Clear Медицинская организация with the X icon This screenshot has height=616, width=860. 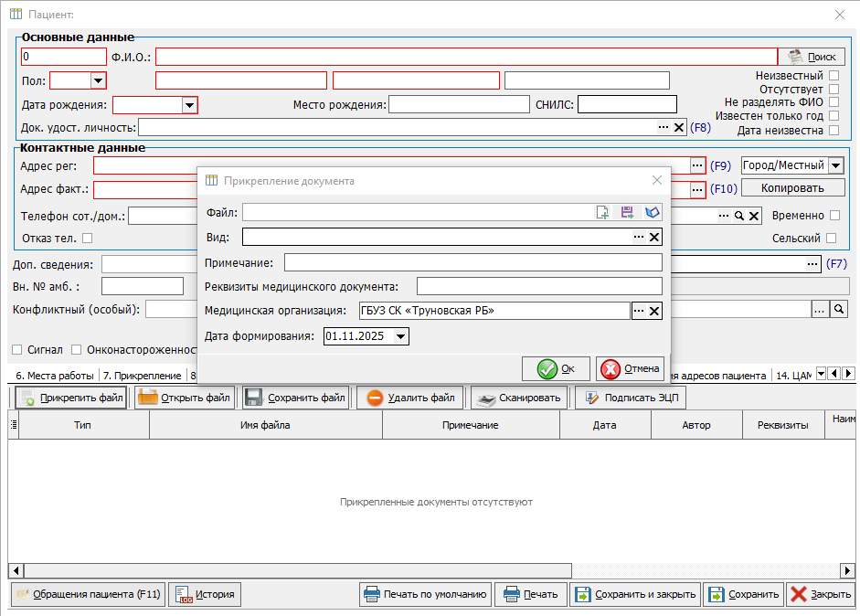point(654,312)
